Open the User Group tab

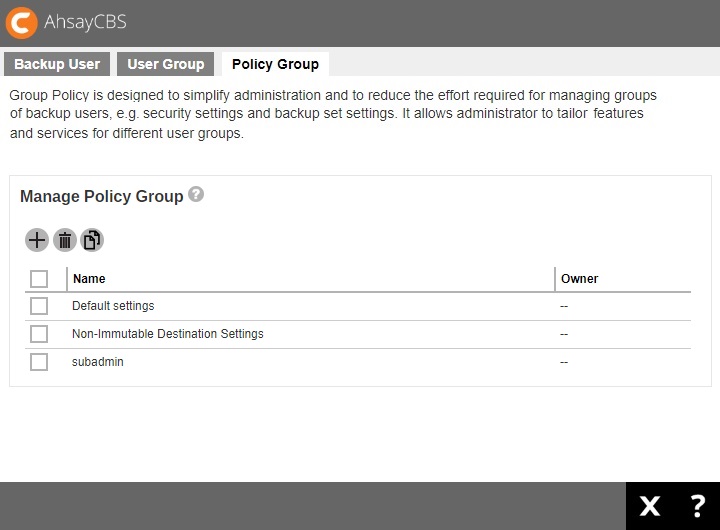pyautogui.click(x=166, y=64)
